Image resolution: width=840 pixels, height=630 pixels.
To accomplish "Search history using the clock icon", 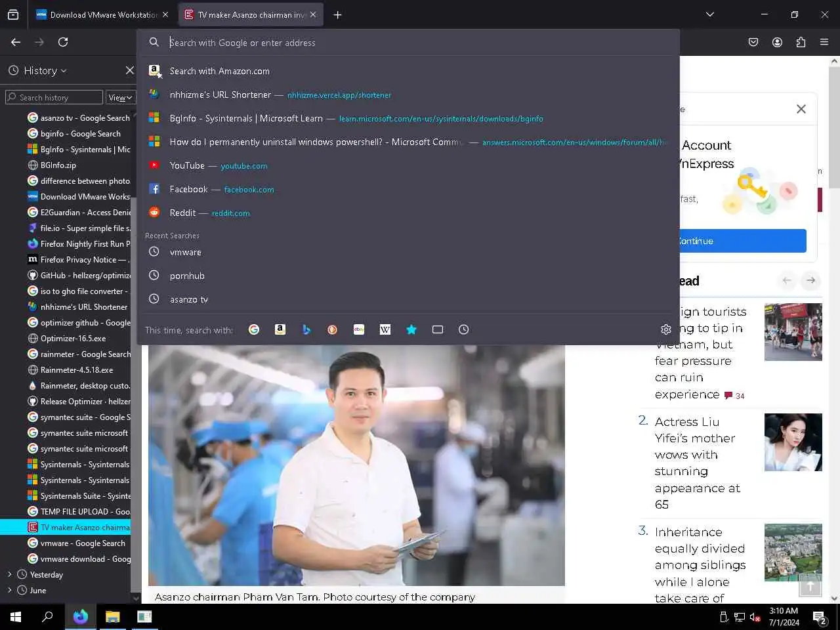I will click(x=464, y=329).
